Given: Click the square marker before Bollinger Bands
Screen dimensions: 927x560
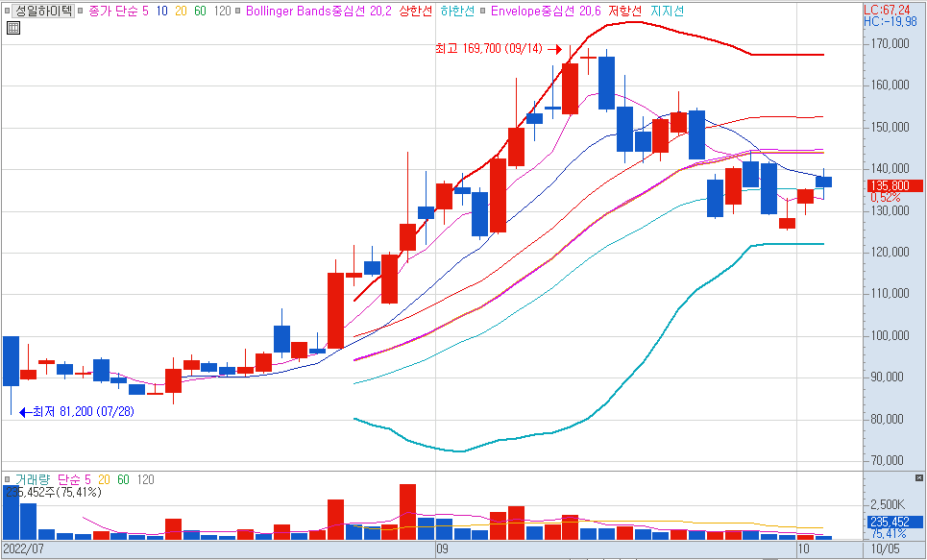Looking at the screenshot, I should [237, 11].
